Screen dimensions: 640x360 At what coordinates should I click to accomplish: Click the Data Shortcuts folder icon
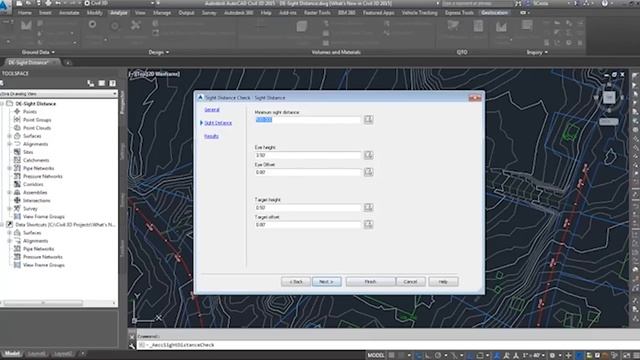(x=9, y=224)
